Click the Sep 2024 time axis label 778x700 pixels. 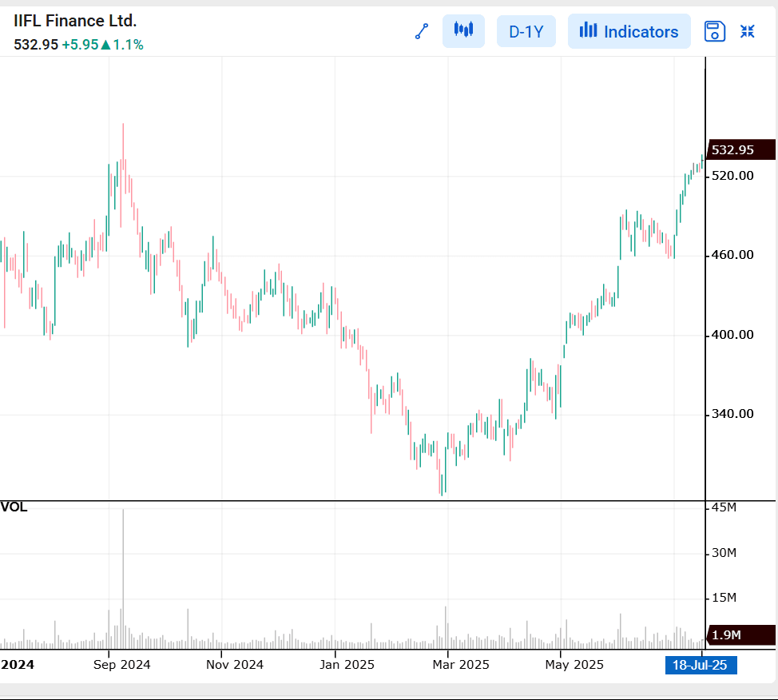click(x=121, y=665)
